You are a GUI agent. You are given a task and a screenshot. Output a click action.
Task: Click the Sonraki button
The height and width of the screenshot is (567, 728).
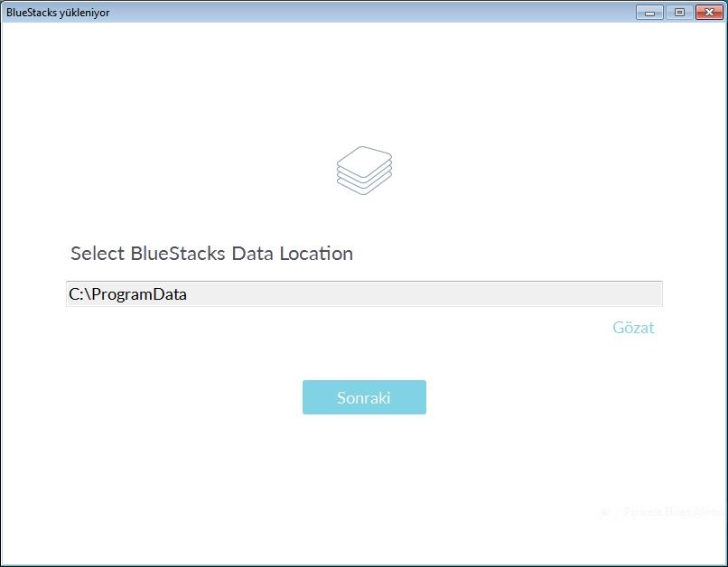[x=364, y=397]
